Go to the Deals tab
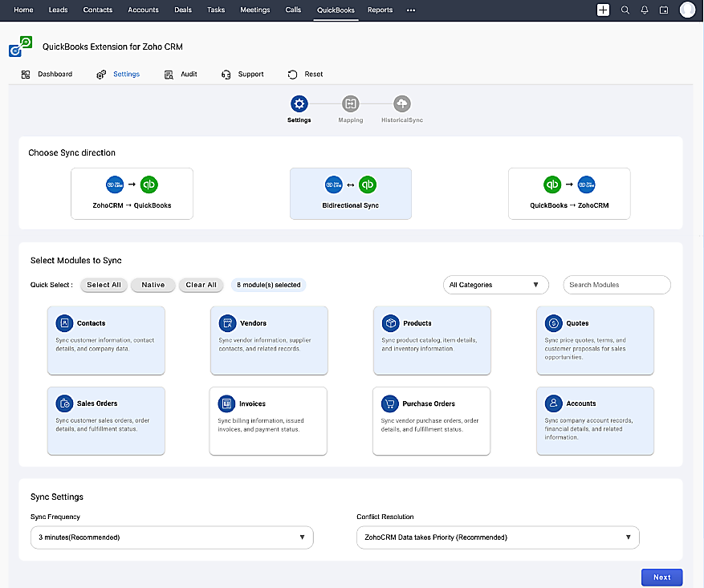704x588 pixels. (x=183, y=10)
